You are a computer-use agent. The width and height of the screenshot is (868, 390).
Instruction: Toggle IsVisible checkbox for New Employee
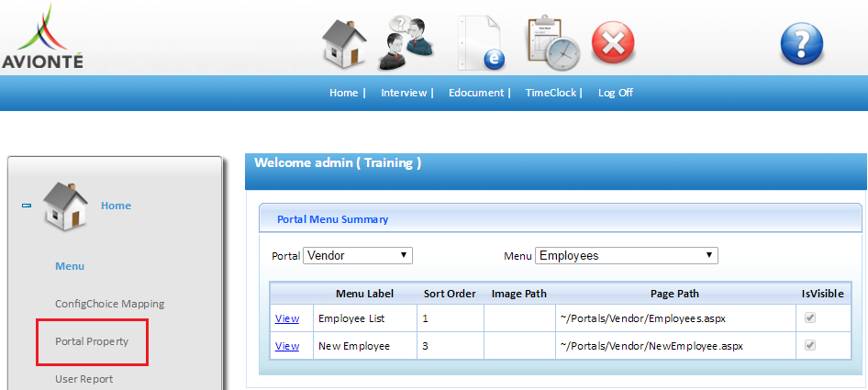pyautogui.click(x=809, y=346)
